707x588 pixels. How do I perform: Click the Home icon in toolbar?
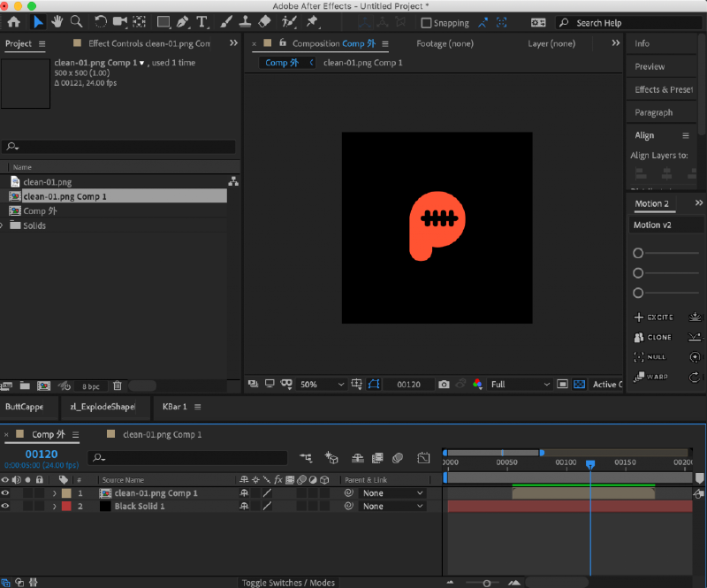coord(14,22)
